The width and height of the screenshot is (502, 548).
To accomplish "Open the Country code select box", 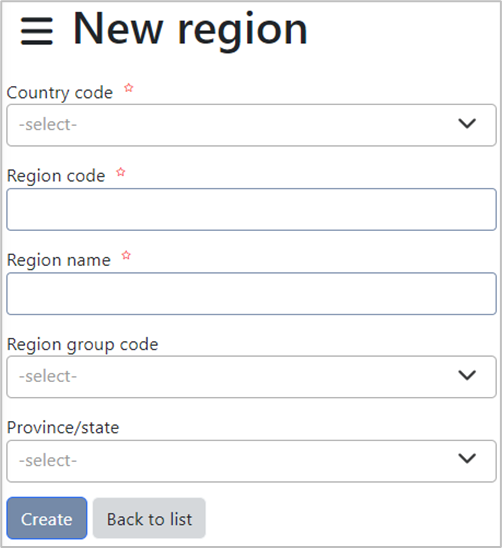I will (251, 125).
